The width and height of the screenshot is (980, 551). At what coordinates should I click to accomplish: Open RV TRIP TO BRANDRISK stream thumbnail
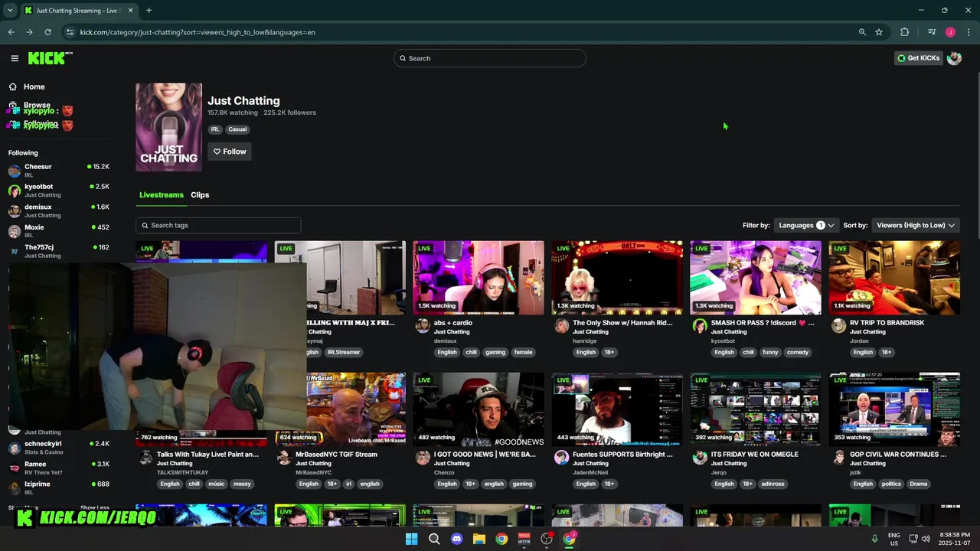point(894,278)
